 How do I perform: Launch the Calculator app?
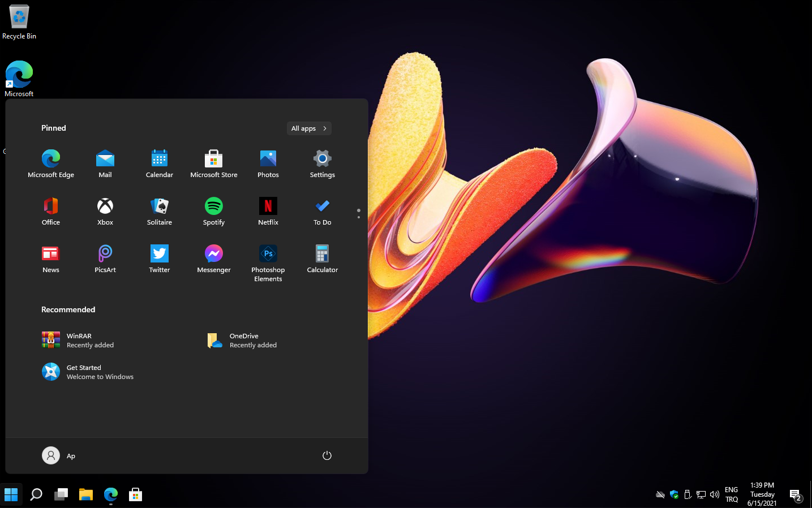pyautogui.click(x=323, y=259)
